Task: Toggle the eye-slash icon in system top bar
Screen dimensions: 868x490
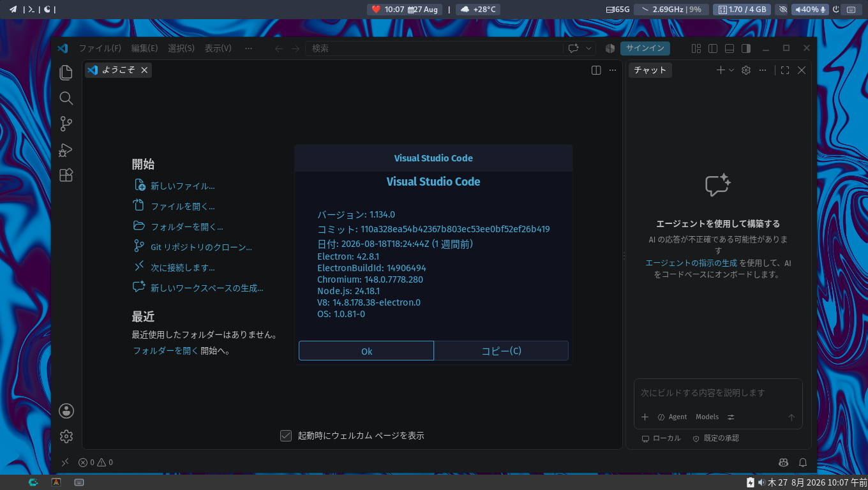Action: [x=784, y=10]
